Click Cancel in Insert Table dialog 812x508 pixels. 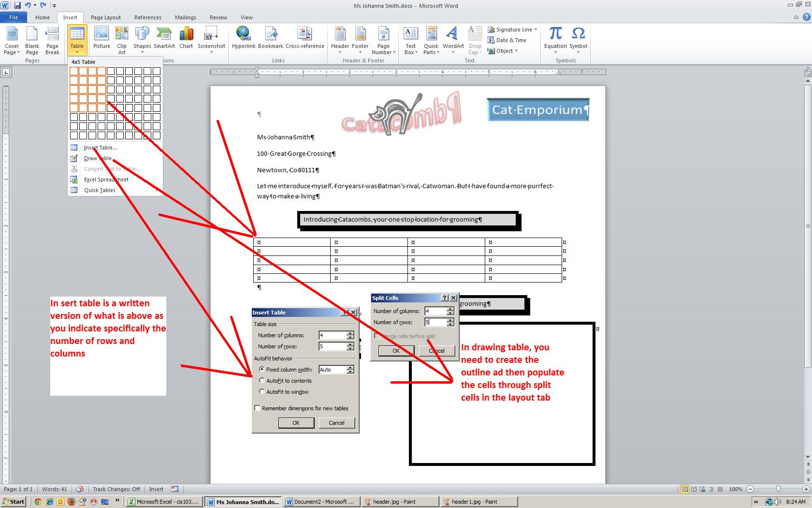pos(336,422)
